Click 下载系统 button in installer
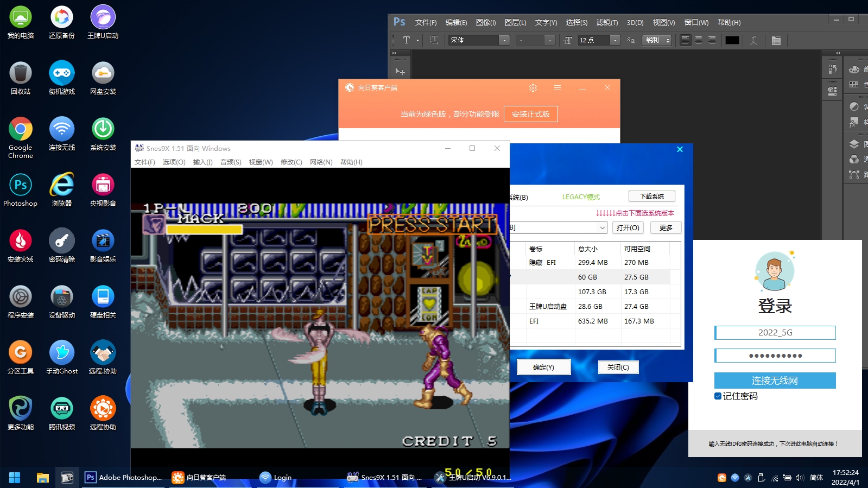This screenshot has width=868, height=488. (x=651, y=197)
